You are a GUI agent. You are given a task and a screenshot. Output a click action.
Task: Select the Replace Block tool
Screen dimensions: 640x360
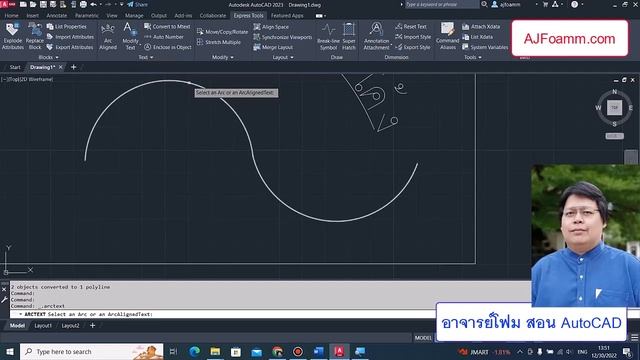[x=35, y=36]
